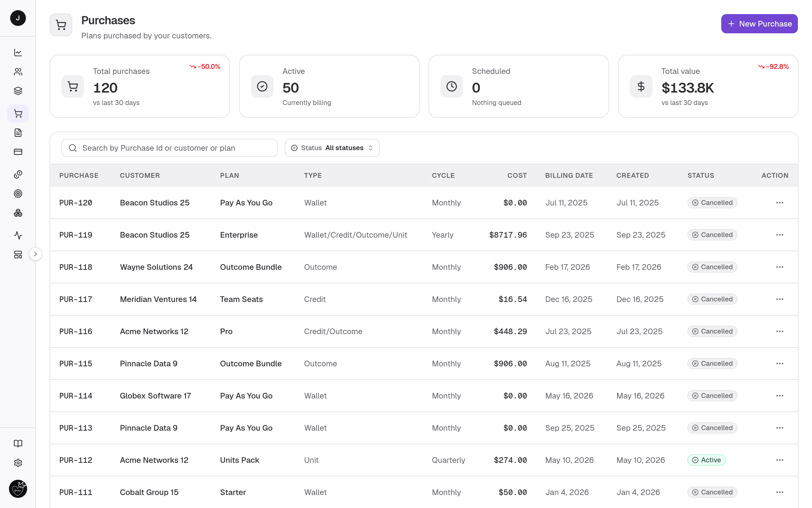812x508 pixels.
Task: Open the layers stack sidebar icon
Action: pos(18,91)
